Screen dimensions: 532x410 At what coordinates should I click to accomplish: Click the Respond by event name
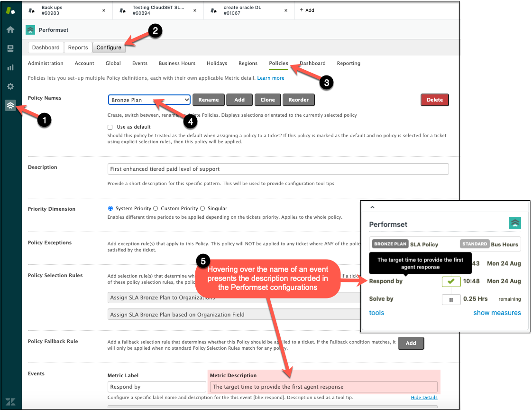386,281
